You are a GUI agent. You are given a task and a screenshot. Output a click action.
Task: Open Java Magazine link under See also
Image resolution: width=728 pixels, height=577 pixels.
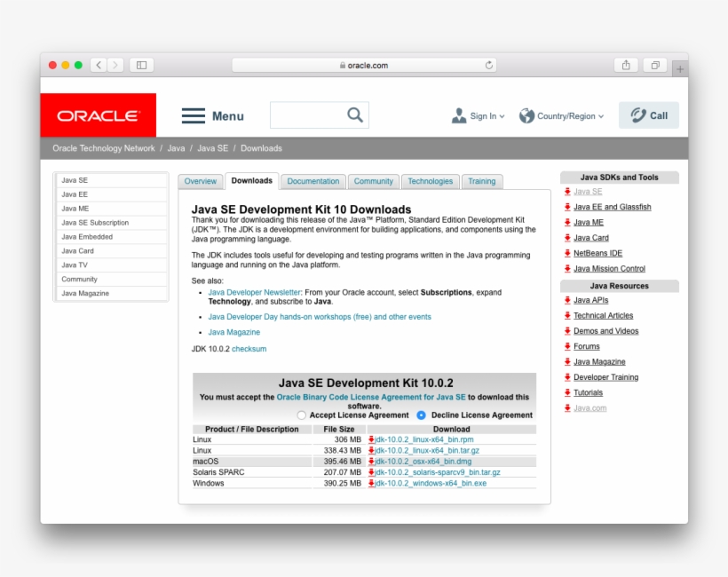pos(234,332)
